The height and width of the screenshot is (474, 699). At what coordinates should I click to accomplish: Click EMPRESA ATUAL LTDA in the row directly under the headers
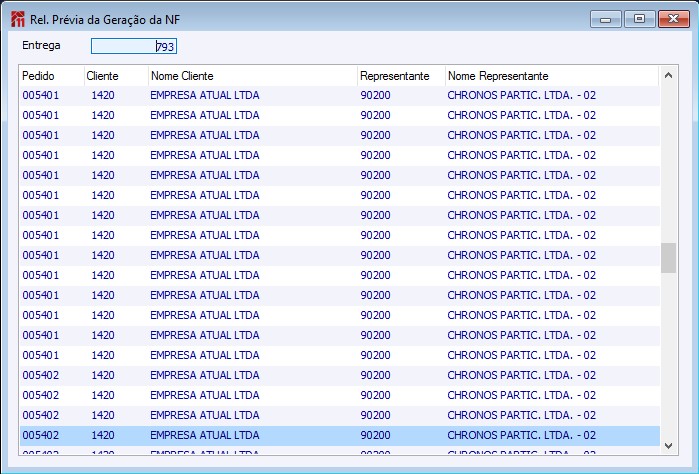click(x=205, y=95)
